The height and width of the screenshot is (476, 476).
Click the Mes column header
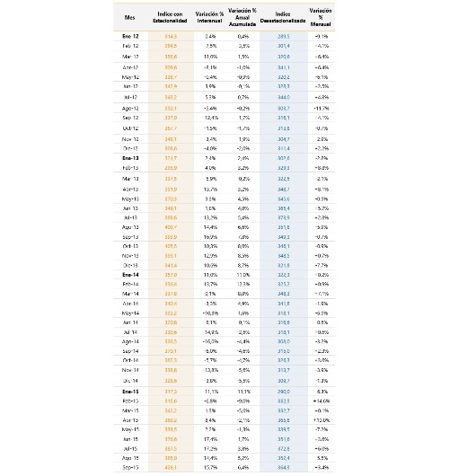click(129, 17)
